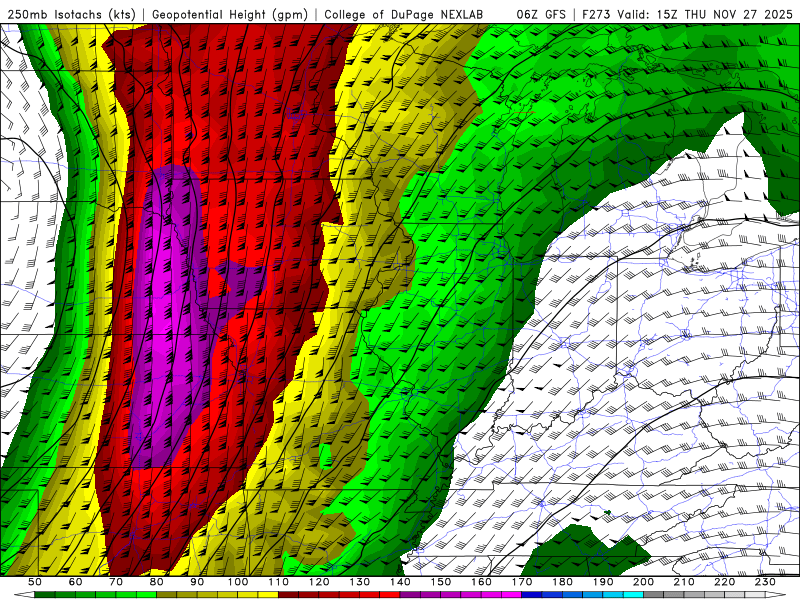Image resolution: width=800 pixels, height=600 pixels.
Task: Click the 130 knot colorbar label
Action: (x=360, y=582)
